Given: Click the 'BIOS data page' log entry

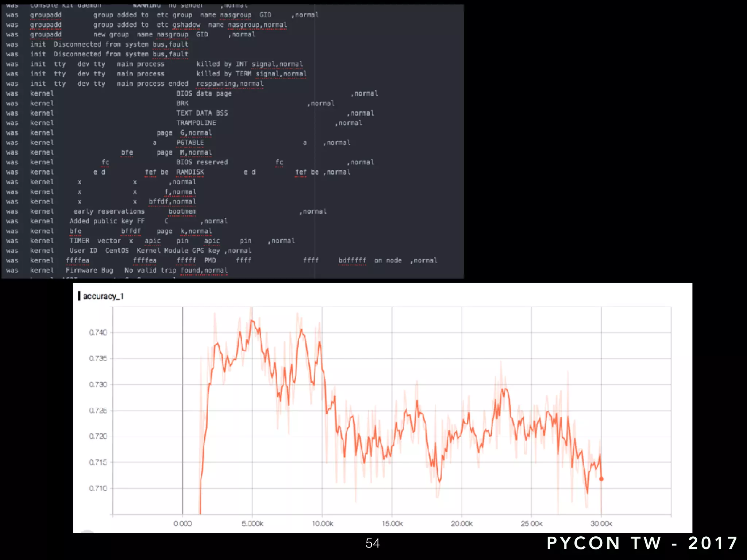Looking at the screenshot, I should pyautogui.click(x=204, y=93).
